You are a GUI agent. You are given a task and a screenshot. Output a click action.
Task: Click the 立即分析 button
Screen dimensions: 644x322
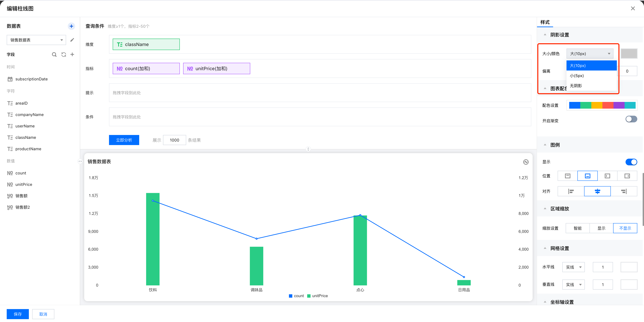tap(124, 140)
